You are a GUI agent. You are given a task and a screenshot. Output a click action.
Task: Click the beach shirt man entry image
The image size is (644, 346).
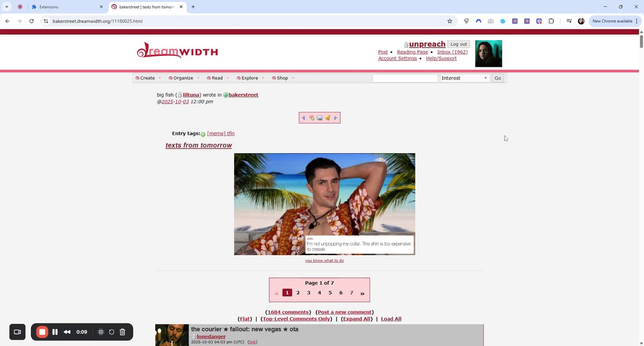(x=324, y=204)
